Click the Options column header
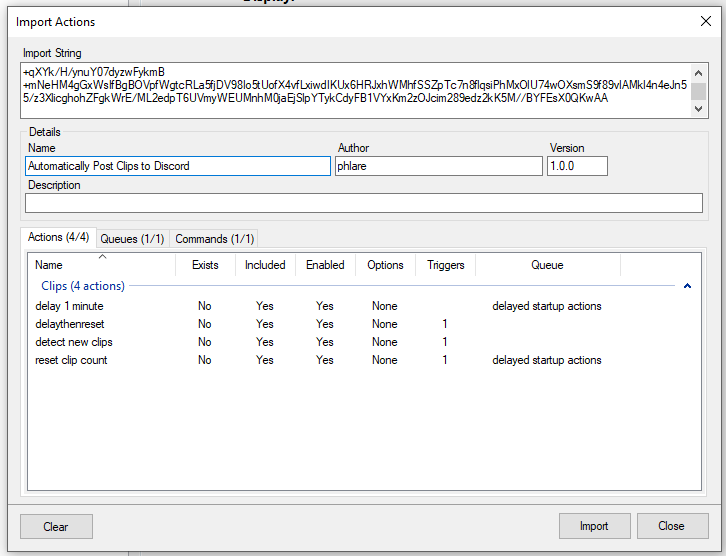 [x=385, y=265]
